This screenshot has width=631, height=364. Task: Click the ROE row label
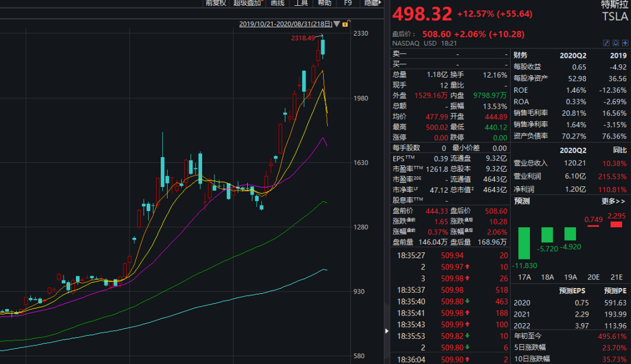click(x=521, y=90)
